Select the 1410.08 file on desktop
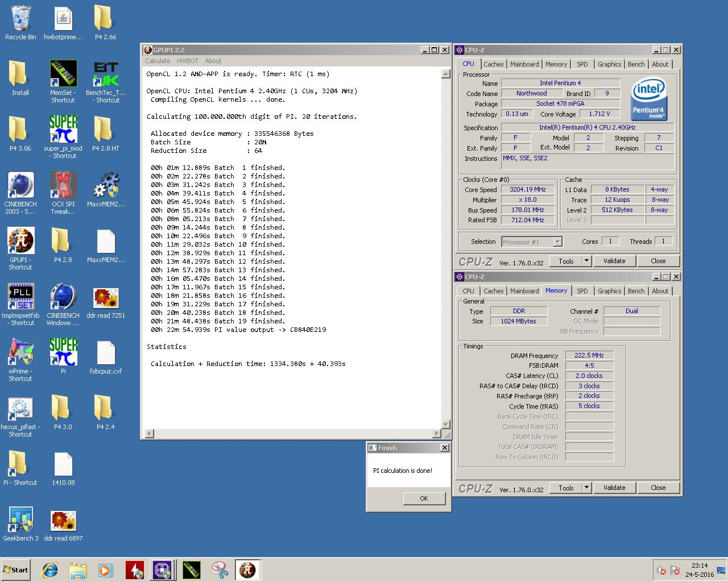The image size is (728, 582). click(x=63, y=468)
